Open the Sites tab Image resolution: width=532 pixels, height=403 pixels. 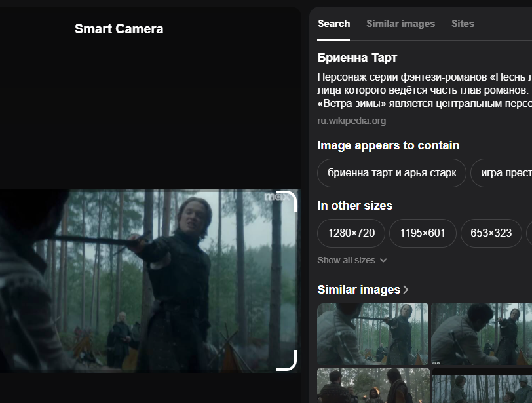tap(463, 24)
